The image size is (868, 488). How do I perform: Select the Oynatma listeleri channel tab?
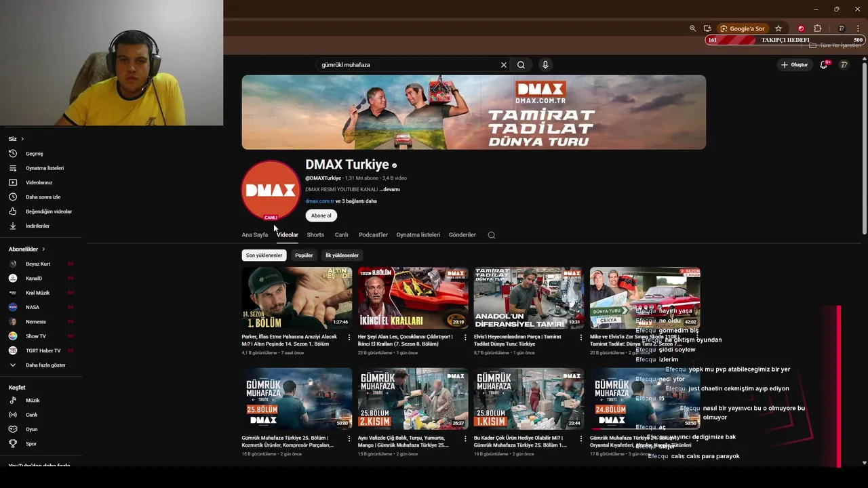coord(418,235)
